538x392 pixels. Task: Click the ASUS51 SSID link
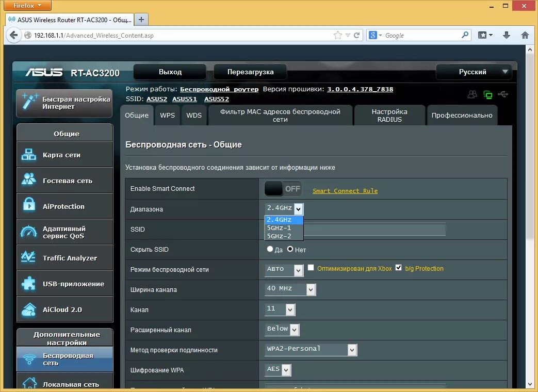coord(185,99)
